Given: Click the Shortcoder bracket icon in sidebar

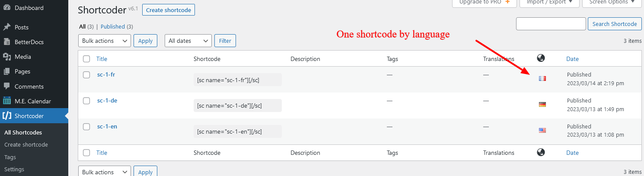Looking at the screenshot, I should [x=7, y=116].
